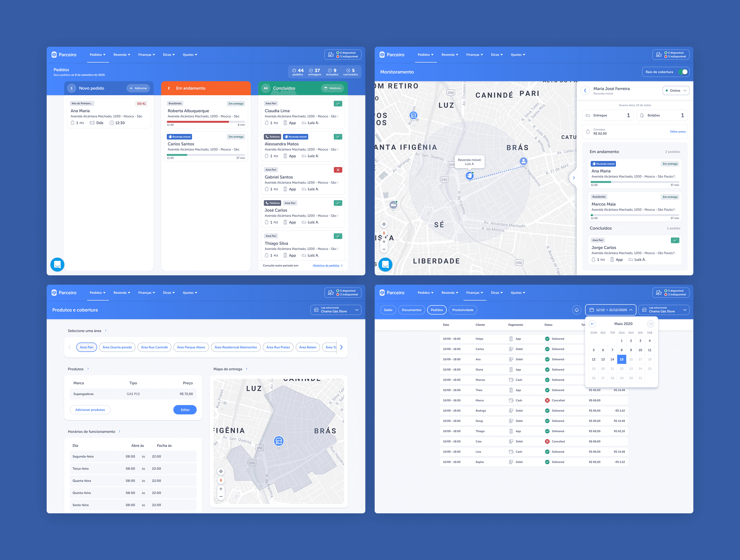Open the Loja selecionada dropdown in Produtos e cobertura
The height and width of the screenshot is (560, 740).
[x=335, y=310]
